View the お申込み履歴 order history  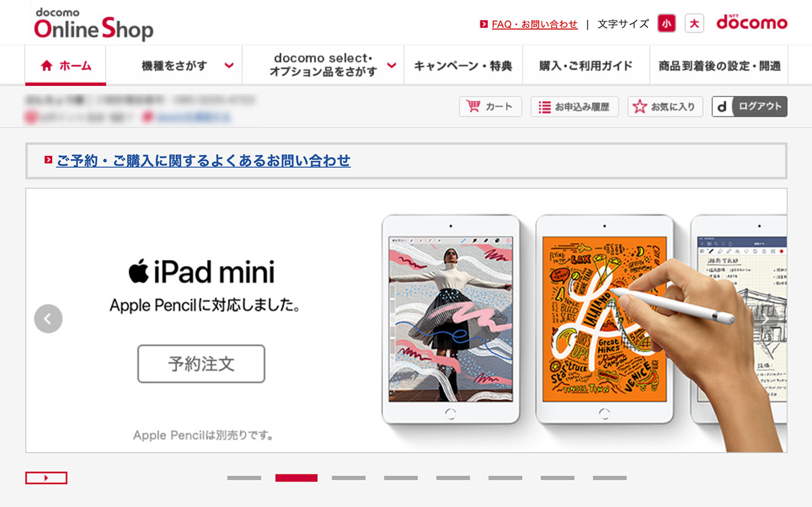point(574,106)
